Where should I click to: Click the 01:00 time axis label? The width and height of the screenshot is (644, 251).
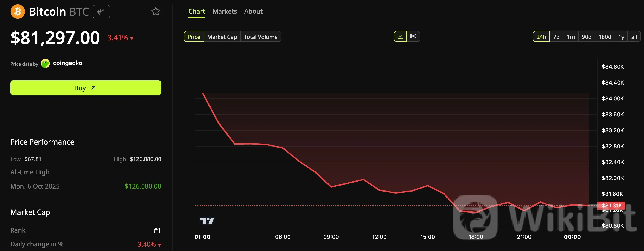tap(202, 237)
